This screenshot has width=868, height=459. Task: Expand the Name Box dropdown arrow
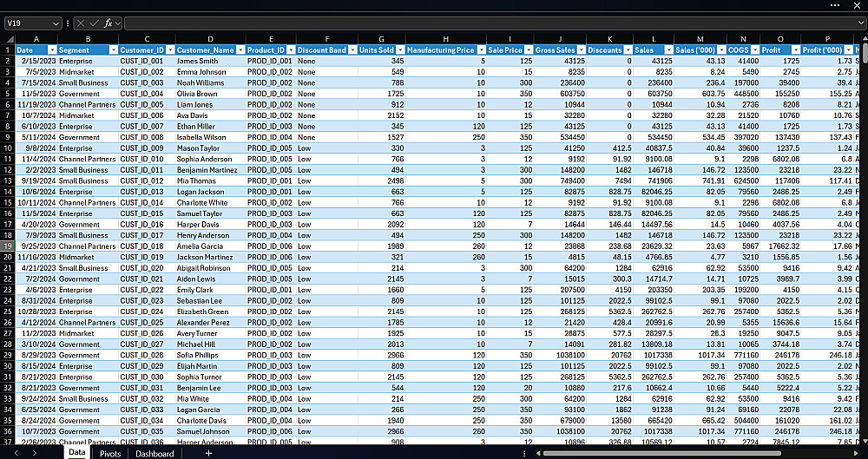pyautogui.click(x=56, y=23)
